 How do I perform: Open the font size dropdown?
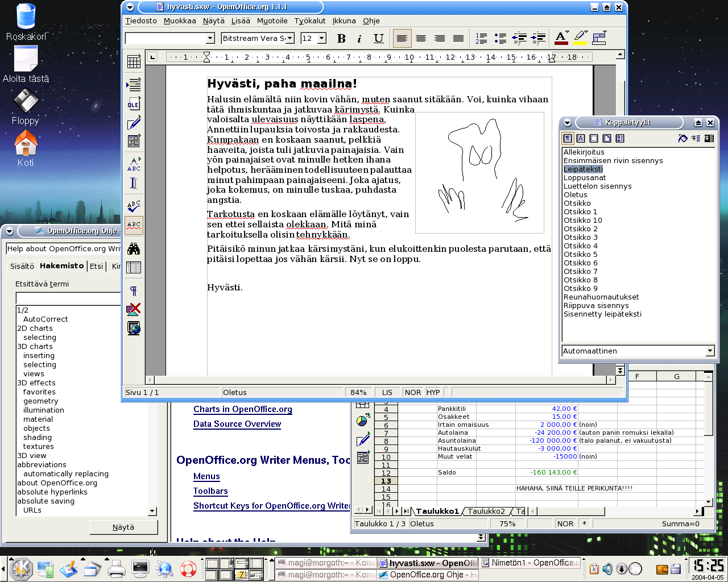point(321,38)
